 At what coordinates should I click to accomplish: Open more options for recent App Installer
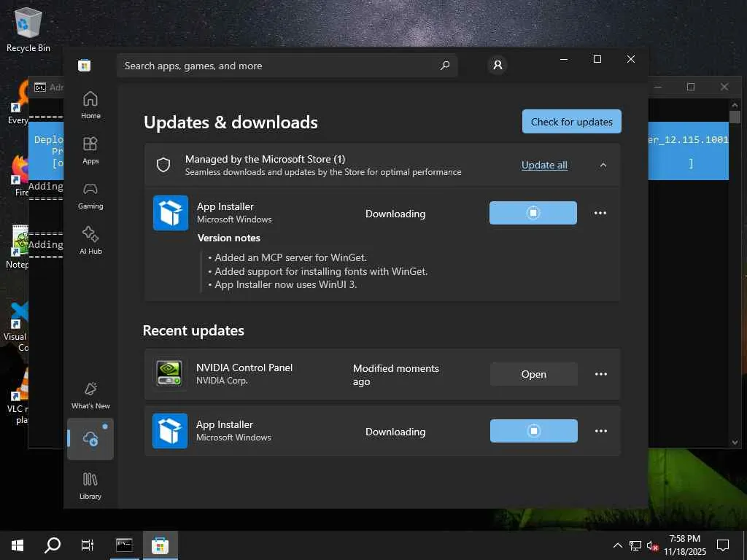(x=601, y=431)
